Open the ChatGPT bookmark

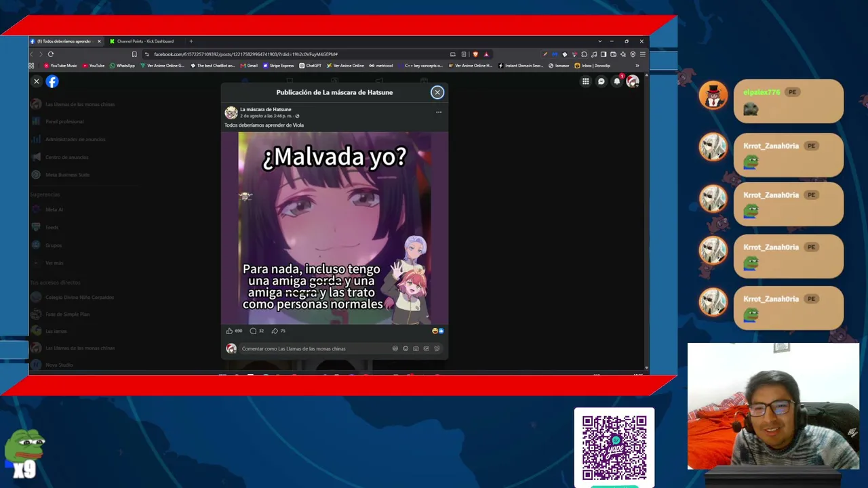[311, 66]
